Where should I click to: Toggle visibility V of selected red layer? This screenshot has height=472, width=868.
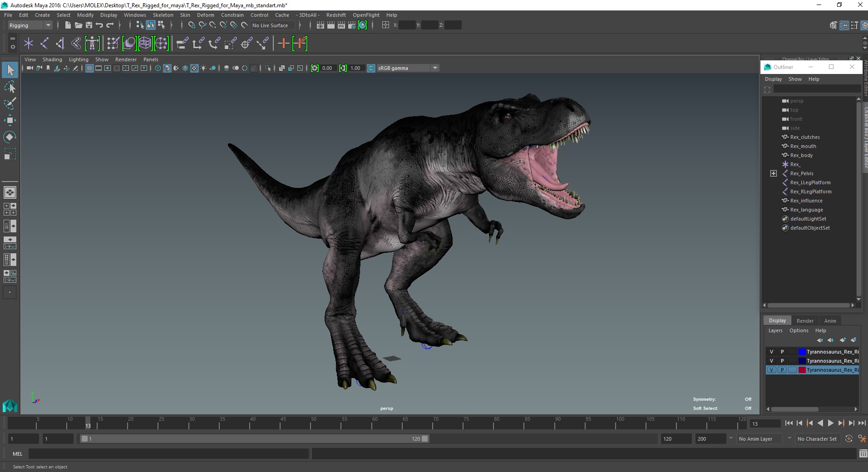(x=771, y=370)
